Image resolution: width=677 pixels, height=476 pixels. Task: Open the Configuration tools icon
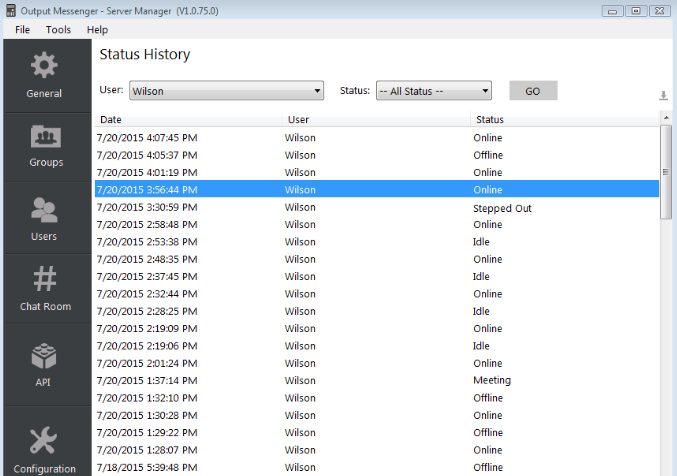43,440
